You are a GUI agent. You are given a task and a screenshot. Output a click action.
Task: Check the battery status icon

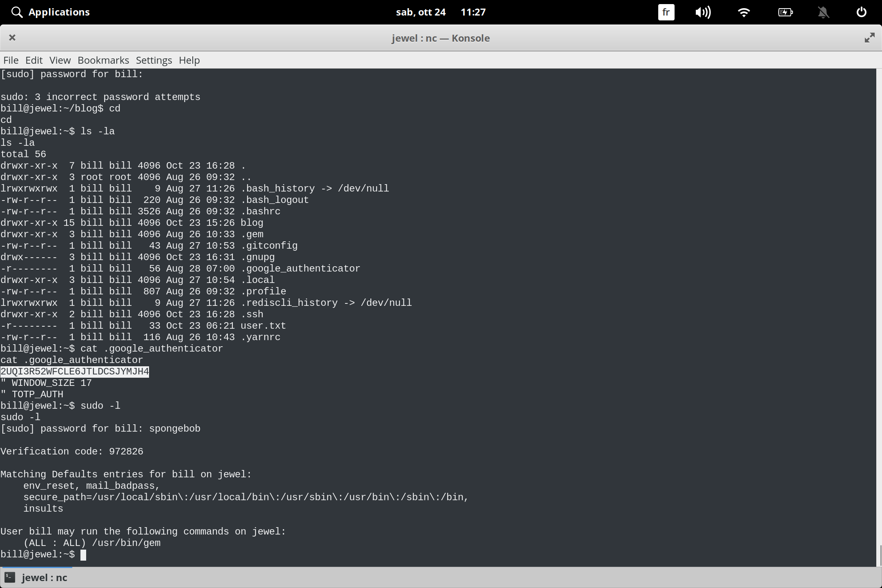coord(785,12)
